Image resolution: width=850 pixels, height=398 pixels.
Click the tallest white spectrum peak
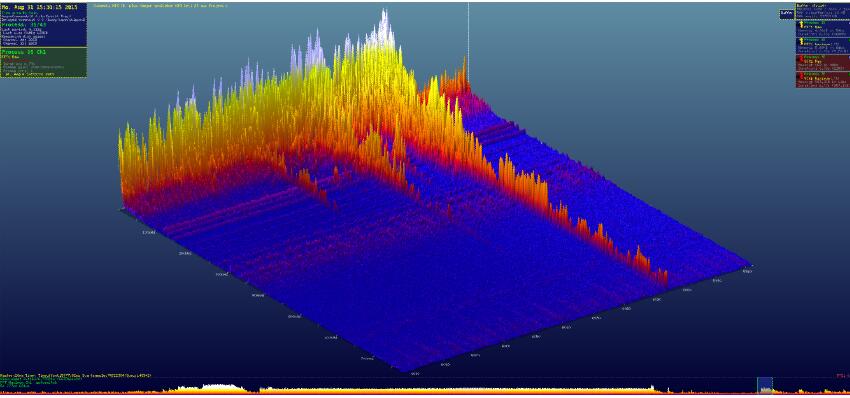(384, 22)
